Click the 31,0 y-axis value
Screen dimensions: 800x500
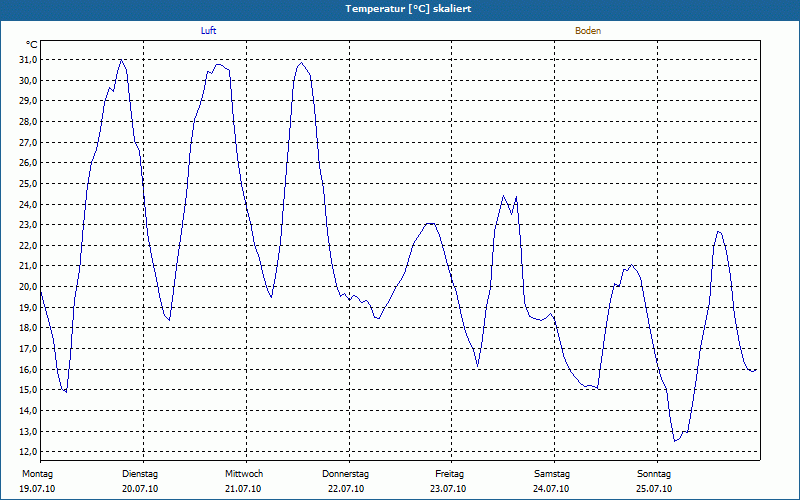(x=28, y=60)
